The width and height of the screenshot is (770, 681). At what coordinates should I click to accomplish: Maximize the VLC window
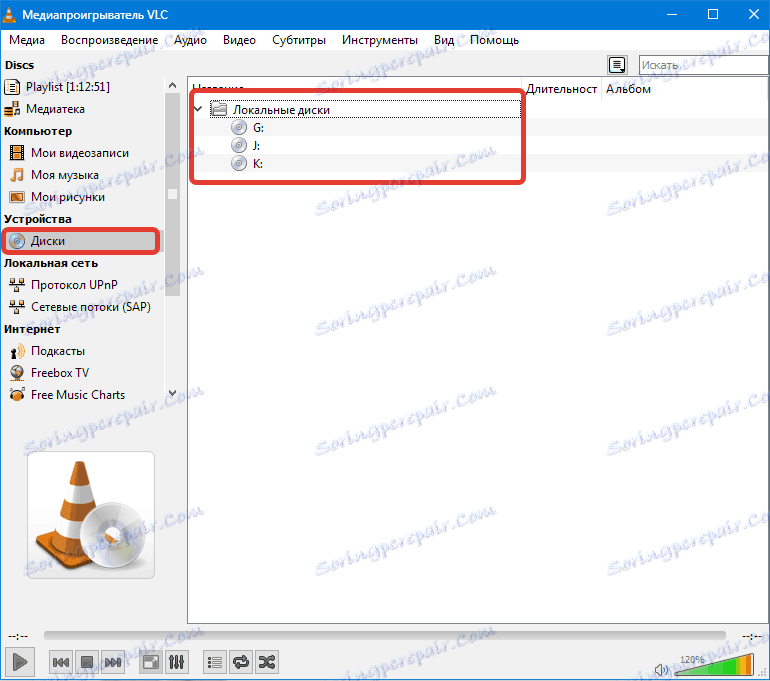coord(713,14)
